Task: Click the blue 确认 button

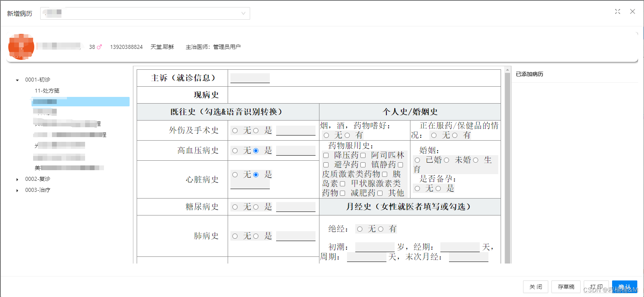Action: tap(625, 287)
